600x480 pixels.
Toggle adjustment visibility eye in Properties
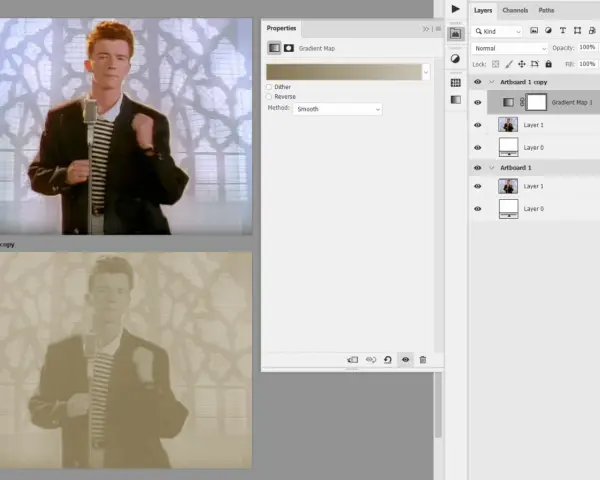coord(406,359)
